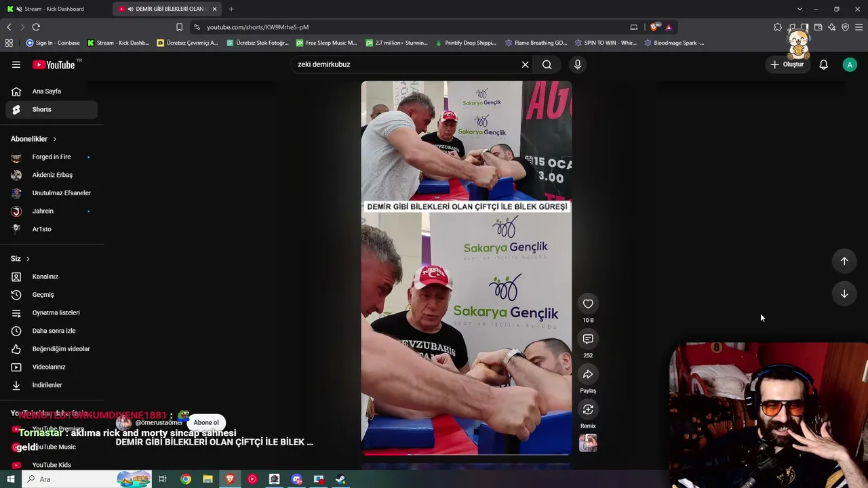The image size is (868, 488).
Task: Expand the Abonelikler section
Action: [34, 139]
